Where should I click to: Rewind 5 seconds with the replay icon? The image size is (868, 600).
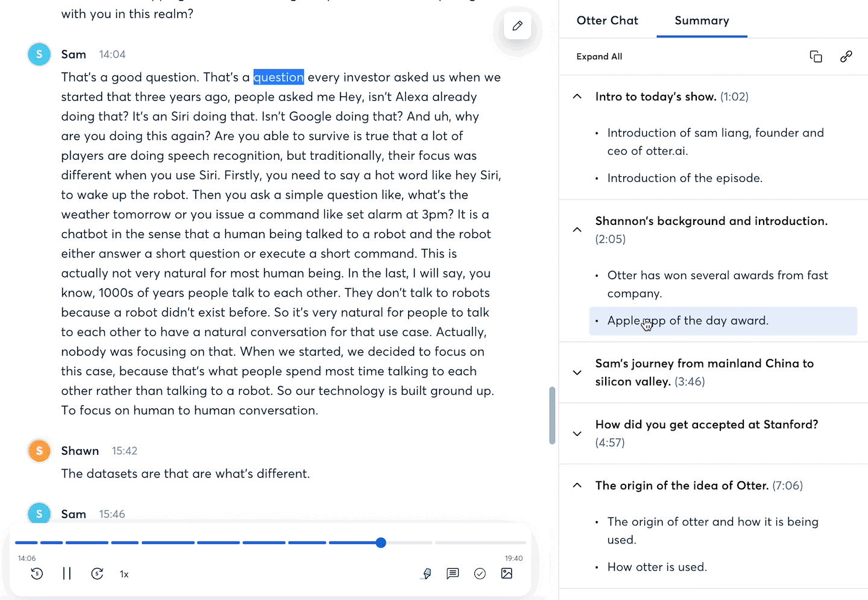pos(37,573)
